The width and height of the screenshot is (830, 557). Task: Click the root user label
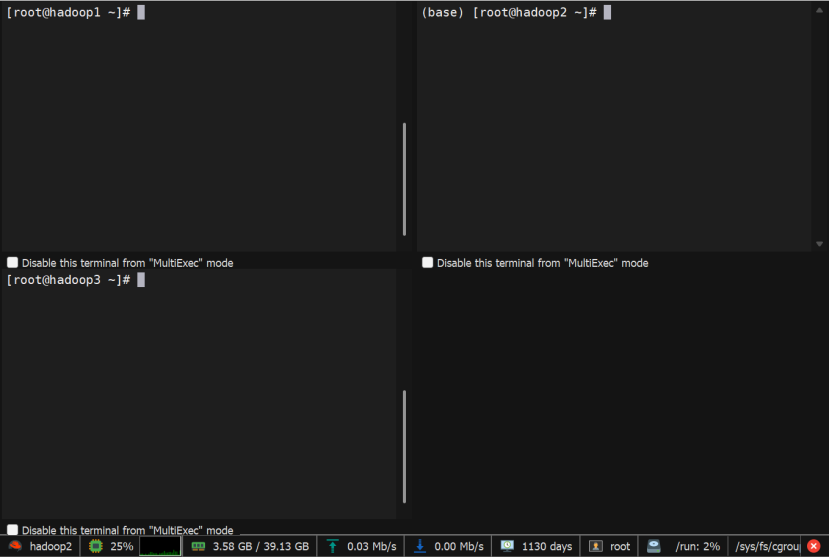click(620, 546)
